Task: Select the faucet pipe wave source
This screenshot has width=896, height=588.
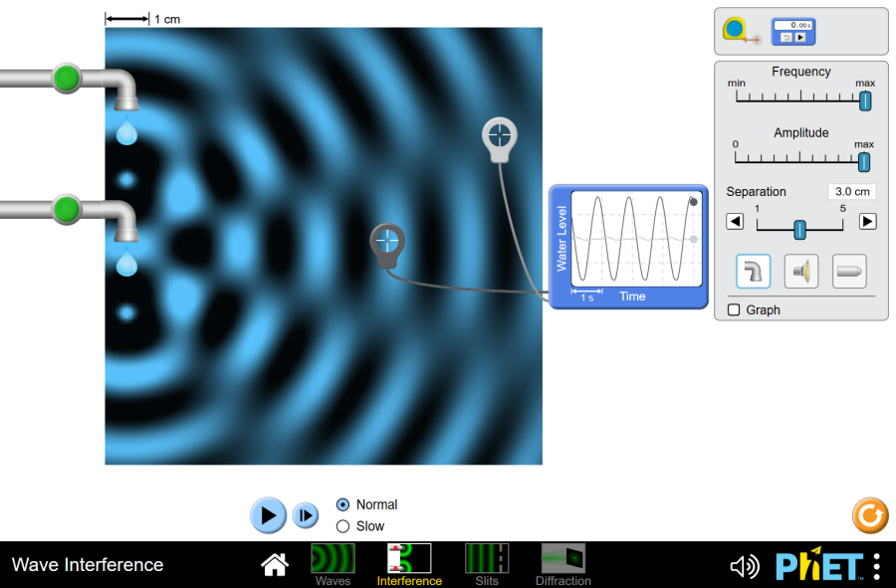Action: click(x=752, y=271)
